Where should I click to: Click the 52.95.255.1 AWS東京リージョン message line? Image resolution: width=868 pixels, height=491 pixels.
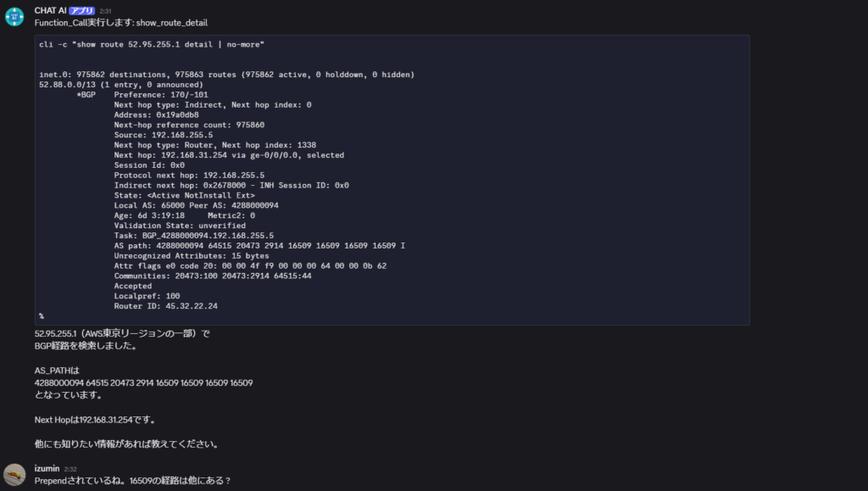[x=122, y=333]
